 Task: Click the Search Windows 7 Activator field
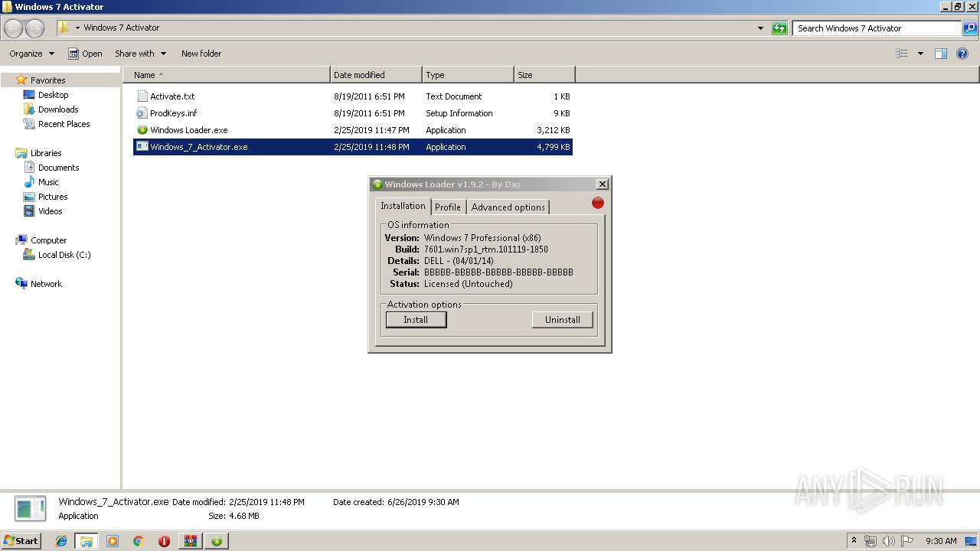(x=877, y=28)
